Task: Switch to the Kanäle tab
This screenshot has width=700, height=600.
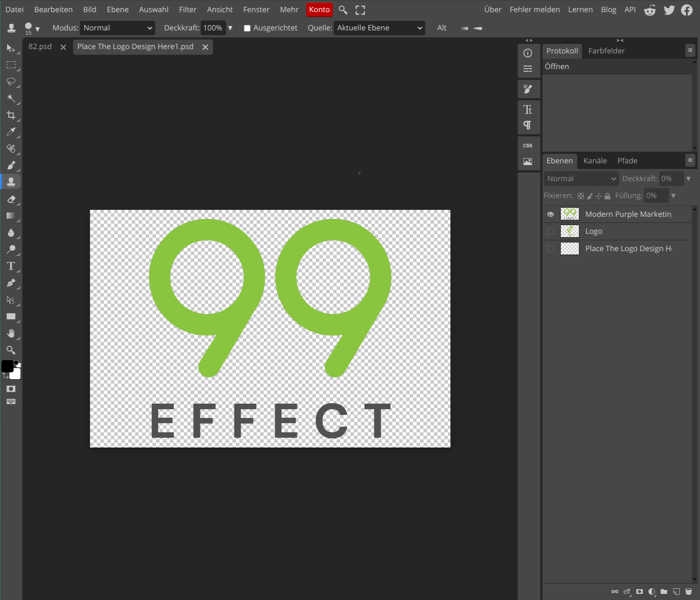Action: pyautogui.click(x=594, y=161)
